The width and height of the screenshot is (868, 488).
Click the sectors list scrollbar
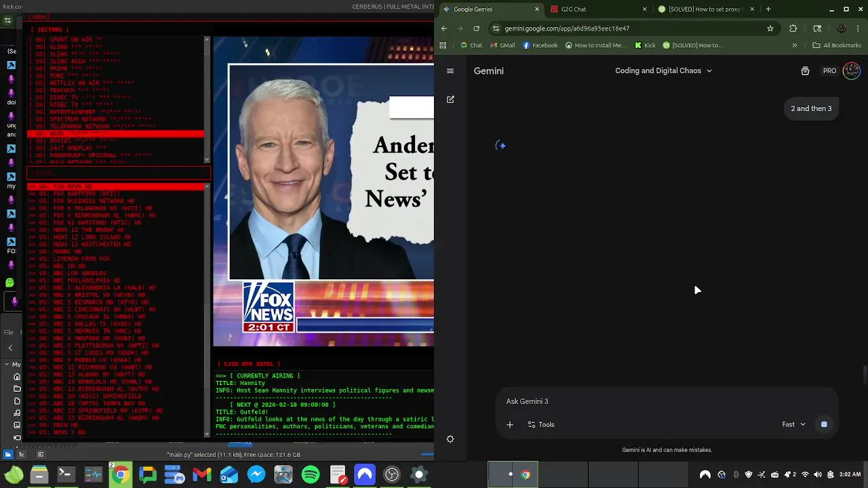(x=208, y=99)
